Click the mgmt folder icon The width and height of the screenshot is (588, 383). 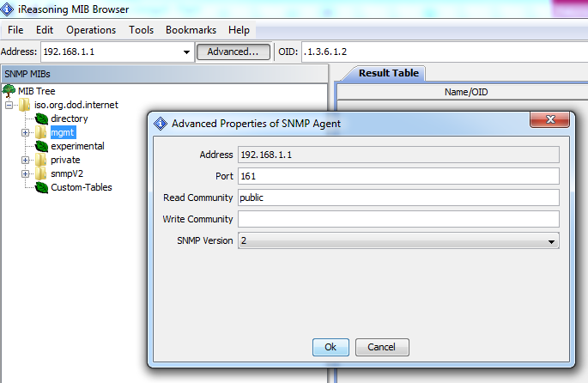(x=41, y=132)
